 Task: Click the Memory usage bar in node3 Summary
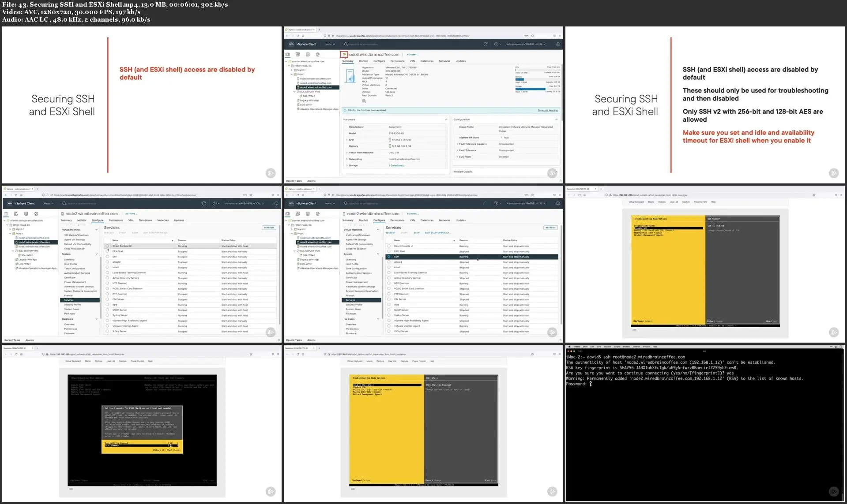(538, 79)
